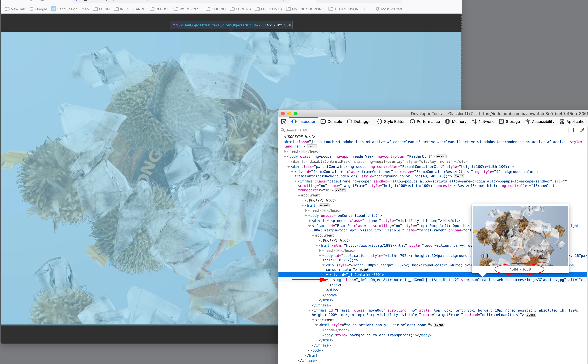This screenshot has height=364, width=588.
Task: Click the w3.org xhtml namespace link
Action: tap(375, 246)
